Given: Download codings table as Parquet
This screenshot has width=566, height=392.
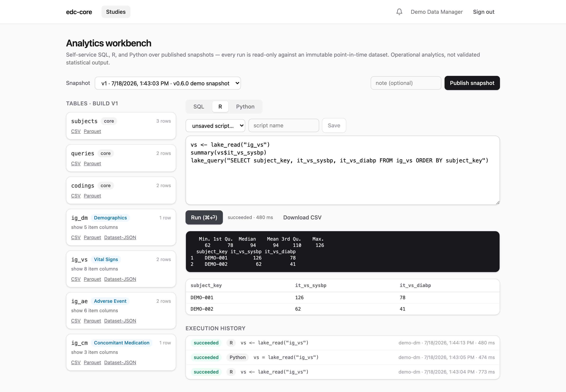Looking at the screenshot, I should pos(92,196).
